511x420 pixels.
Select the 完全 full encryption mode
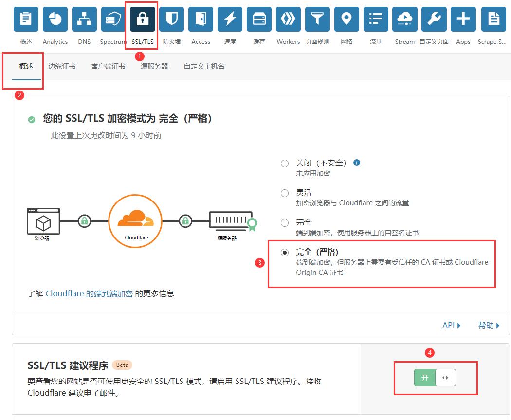coord(285,223)
